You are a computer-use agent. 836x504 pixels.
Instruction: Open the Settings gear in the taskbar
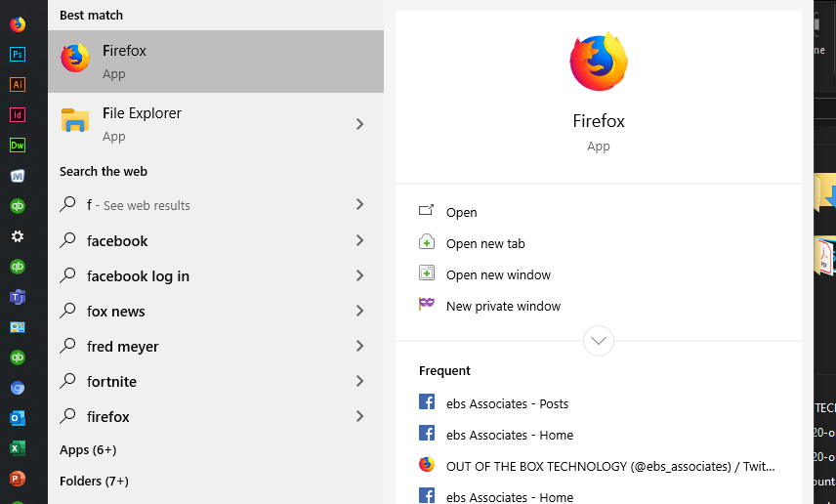pyautogui.click(x=18, y=236)
